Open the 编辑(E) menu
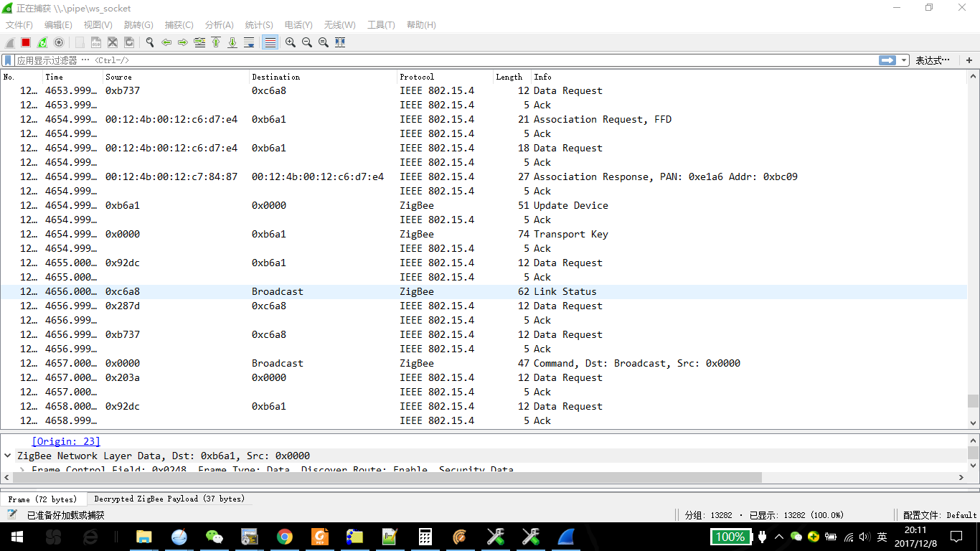 click(58, 25)
